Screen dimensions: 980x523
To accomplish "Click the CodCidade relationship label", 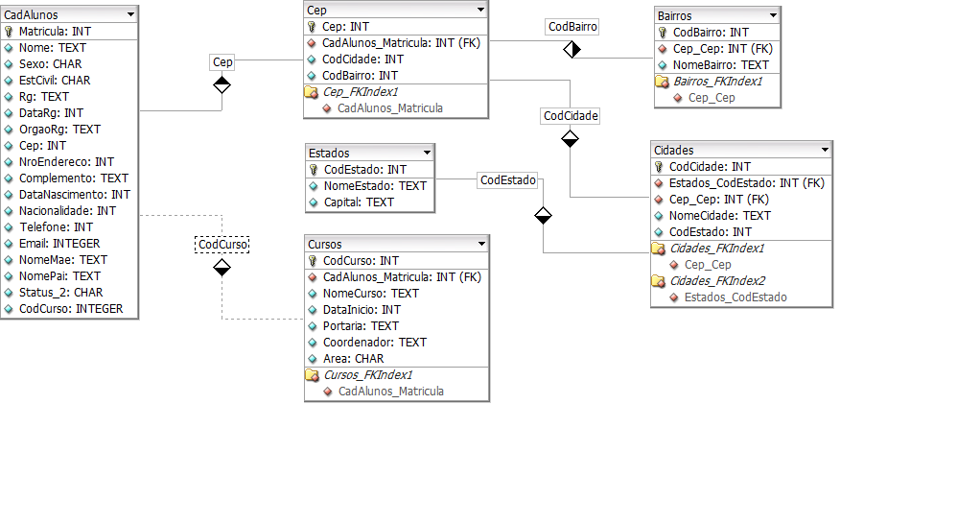I will tap(571, 116).
